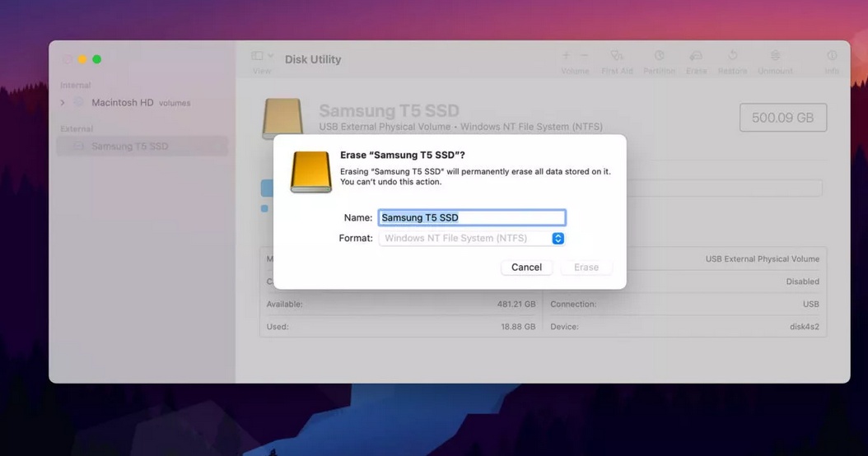Click the USB connection value
868x456 pixels.
tap(811, 305)
